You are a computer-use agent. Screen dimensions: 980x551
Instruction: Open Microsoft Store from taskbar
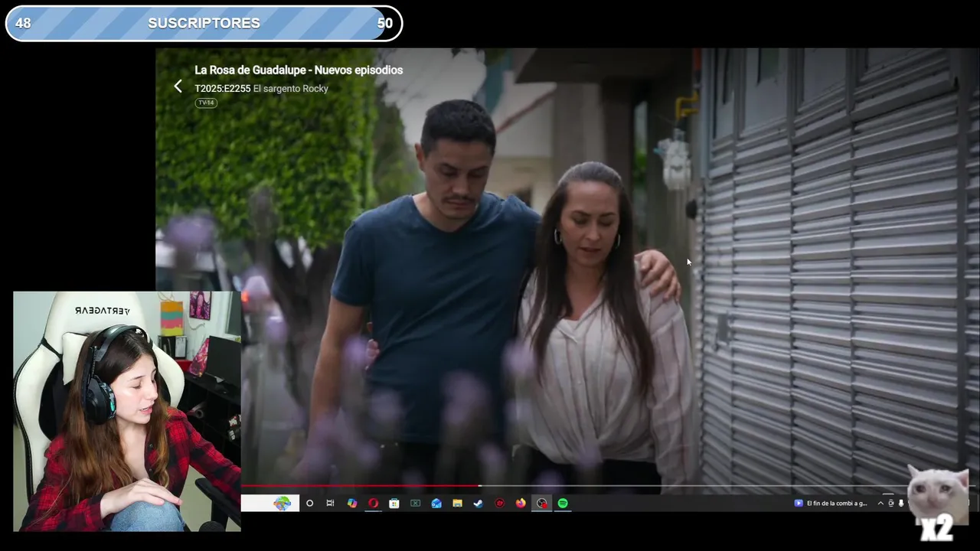pyautogui.click(x=394, y=503)
